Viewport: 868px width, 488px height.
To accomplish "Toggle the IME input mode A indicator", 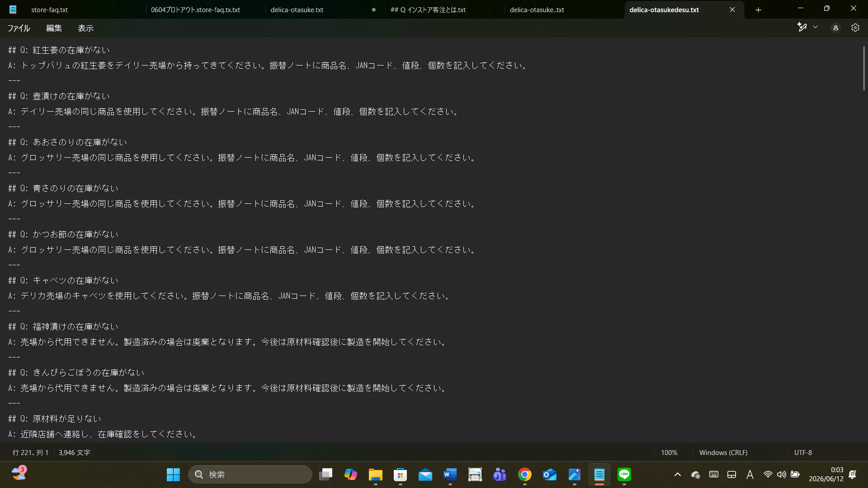I will coord(750,474).
